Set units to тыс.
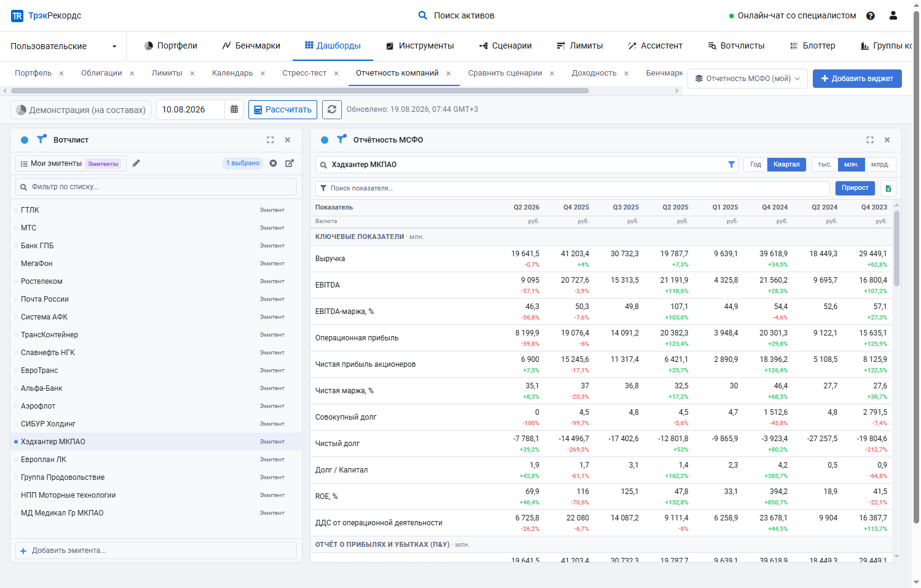Image resolution: width=921 pixels, height=588 pixels. click(x=824, y=165)
